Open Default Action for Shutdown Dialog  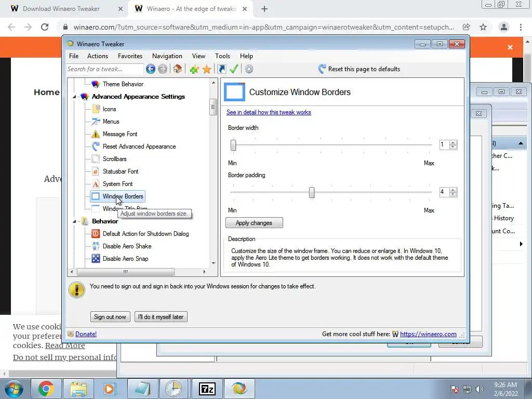(x=145, y=234)
